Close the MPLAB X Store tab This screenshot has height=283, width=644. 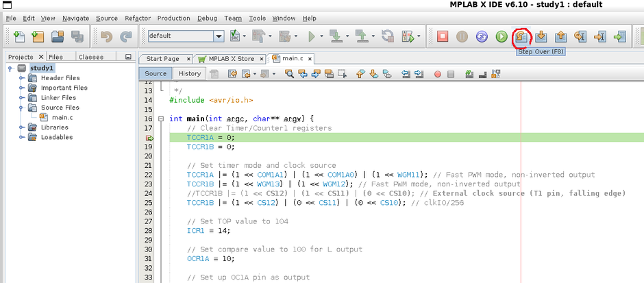click(260, 59)
